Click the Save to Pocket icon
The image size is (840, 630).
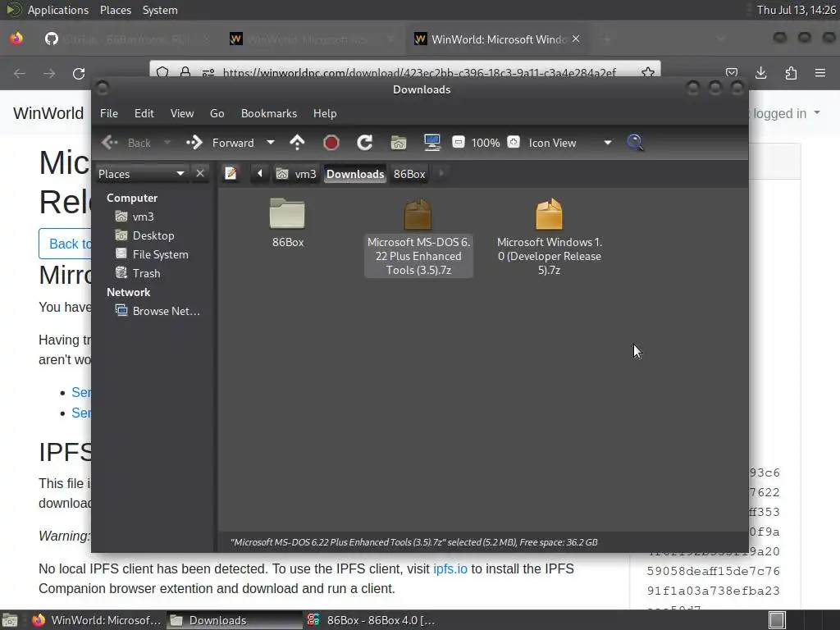(731, 73)
